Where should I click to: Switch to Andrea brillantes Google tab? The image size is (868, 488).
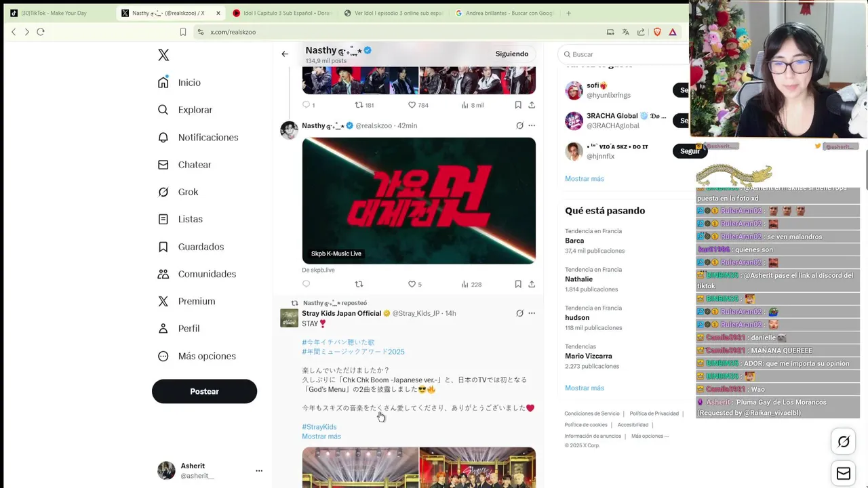click(505, 13)
